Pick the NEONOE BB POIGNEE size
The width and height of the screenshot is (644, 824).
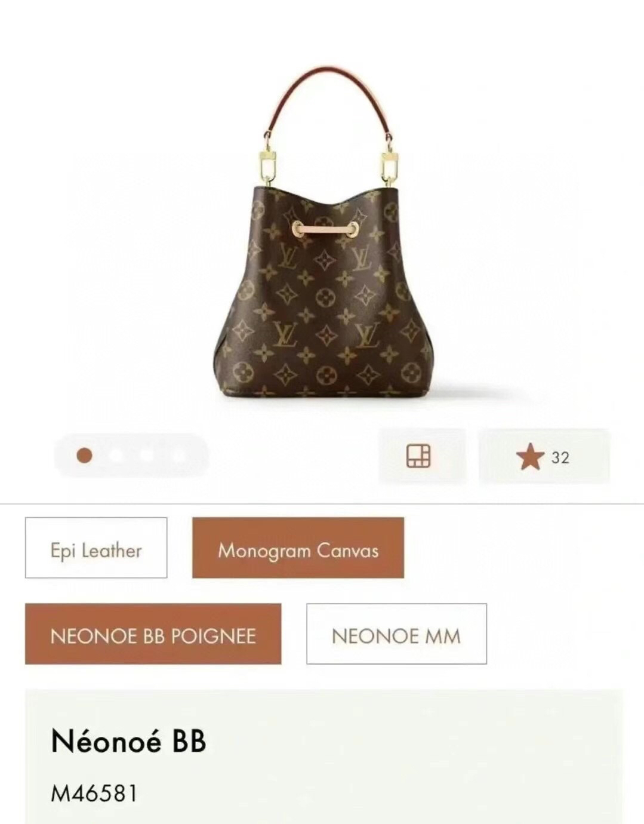(x=153, y=634)
